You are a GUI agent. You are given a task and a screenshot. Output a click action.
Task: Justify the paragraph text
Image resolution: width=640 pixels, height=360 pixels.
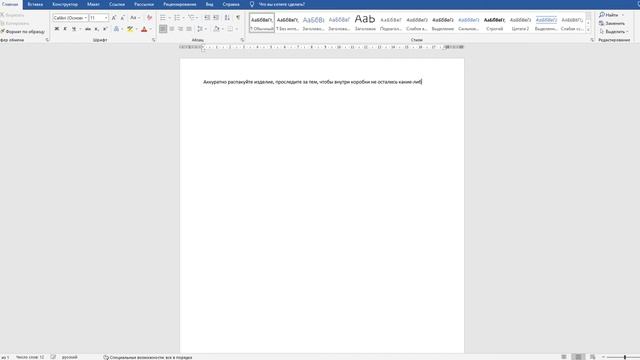point(189,29)
